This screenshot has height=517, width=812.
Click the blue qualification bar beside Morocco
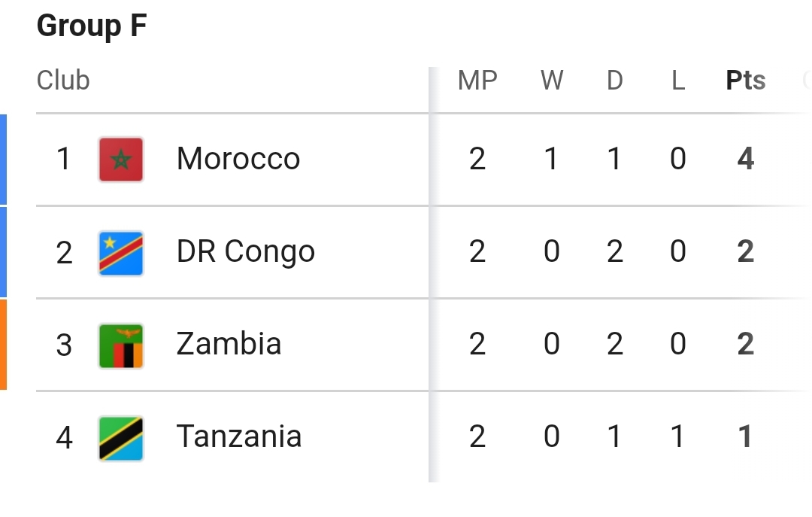click(3, 160)
